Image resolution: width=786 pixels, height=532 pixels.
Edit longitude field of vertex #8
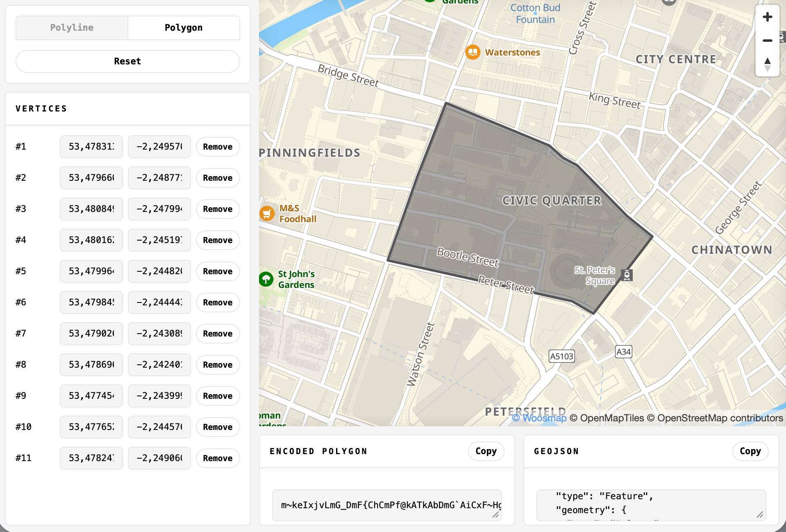[x=159, y=365]
